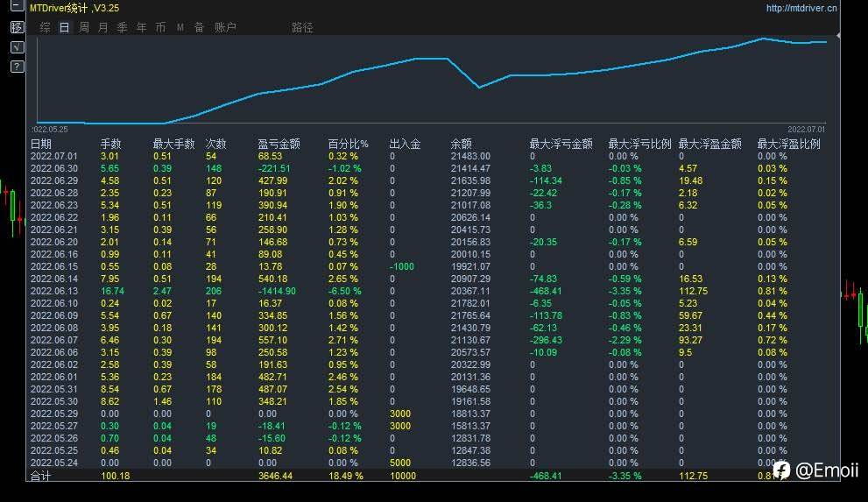
Task: Click the 557.10 profit amount
Action: tap(272, 341)
